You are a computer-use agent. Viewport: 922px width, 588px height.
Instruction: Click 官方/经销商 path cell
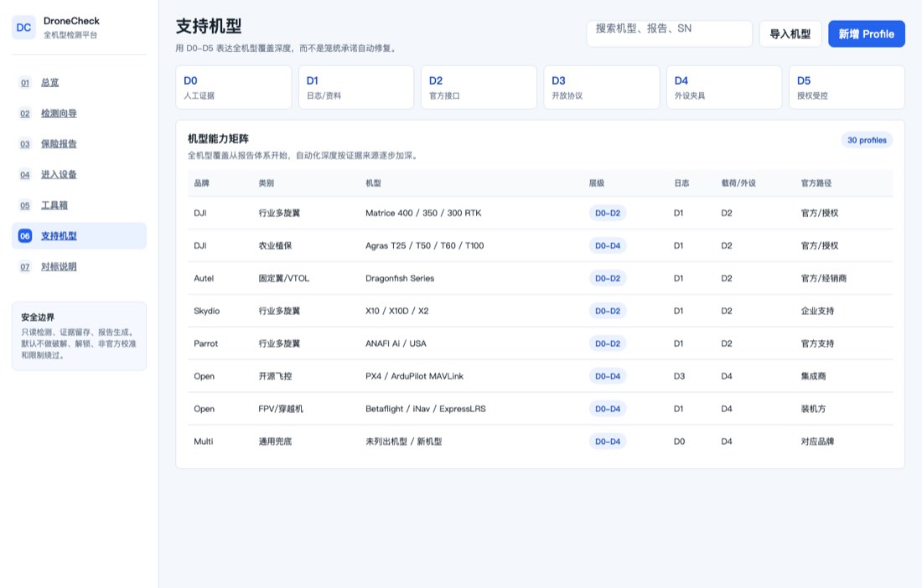[824, 278]
